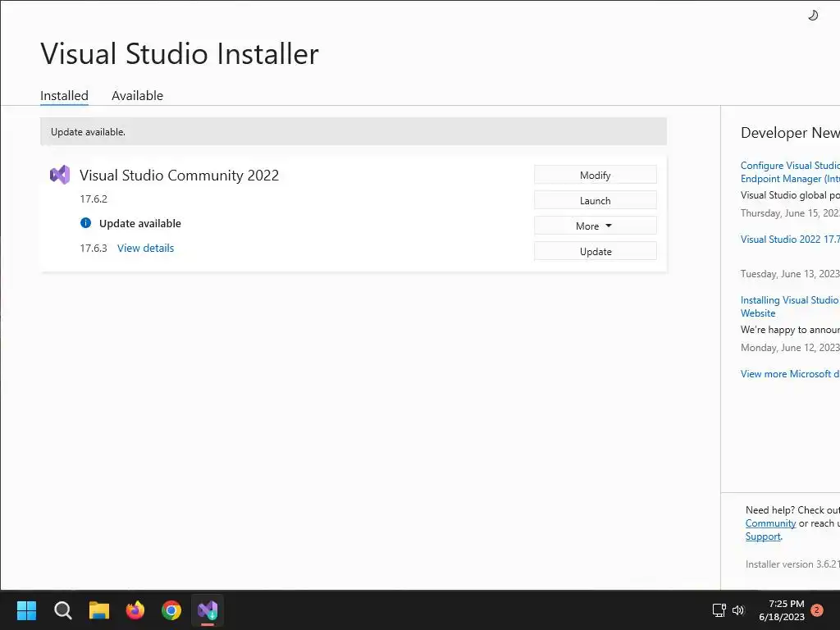Open the Community help link
Screen dimensions: 840x630
[770, 523]
